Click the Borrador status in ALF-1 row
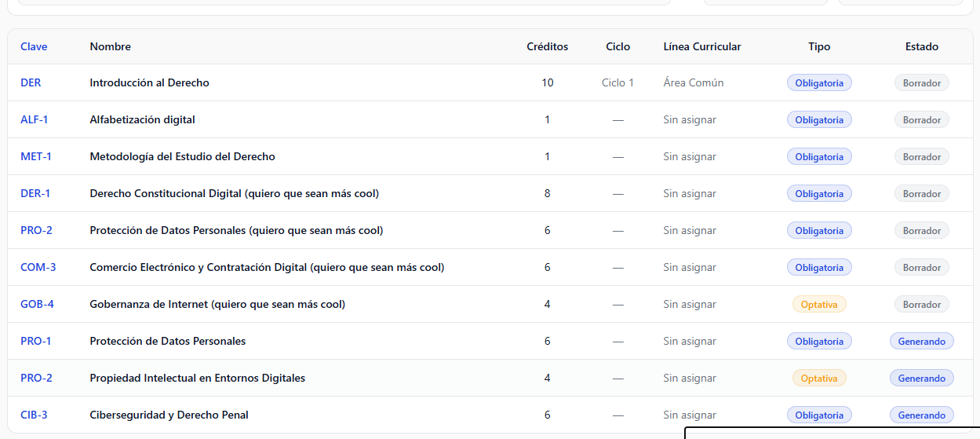980x439 pixels. [x=922, y=119]
